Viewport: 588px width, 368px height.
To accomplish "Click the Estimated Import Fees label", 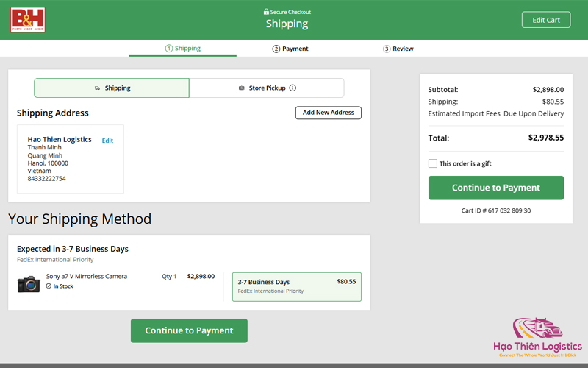I will 464,114.
